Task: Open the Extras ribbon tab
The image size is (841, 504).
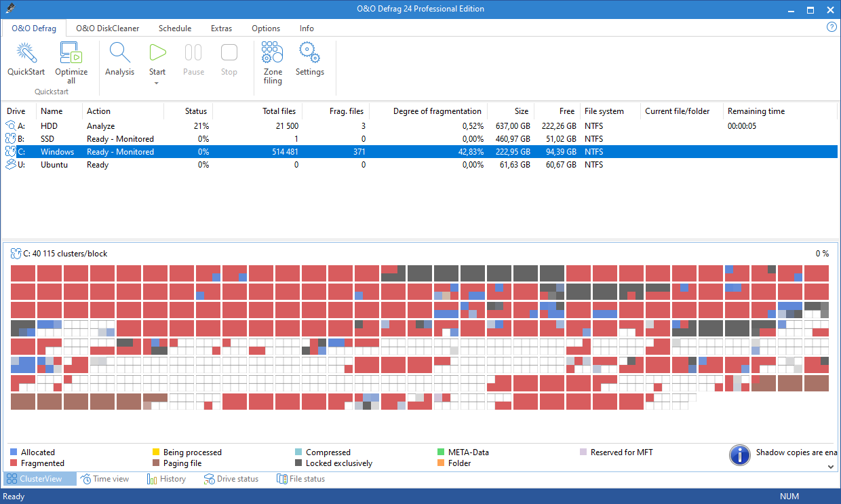Action: tap(221, 28)
